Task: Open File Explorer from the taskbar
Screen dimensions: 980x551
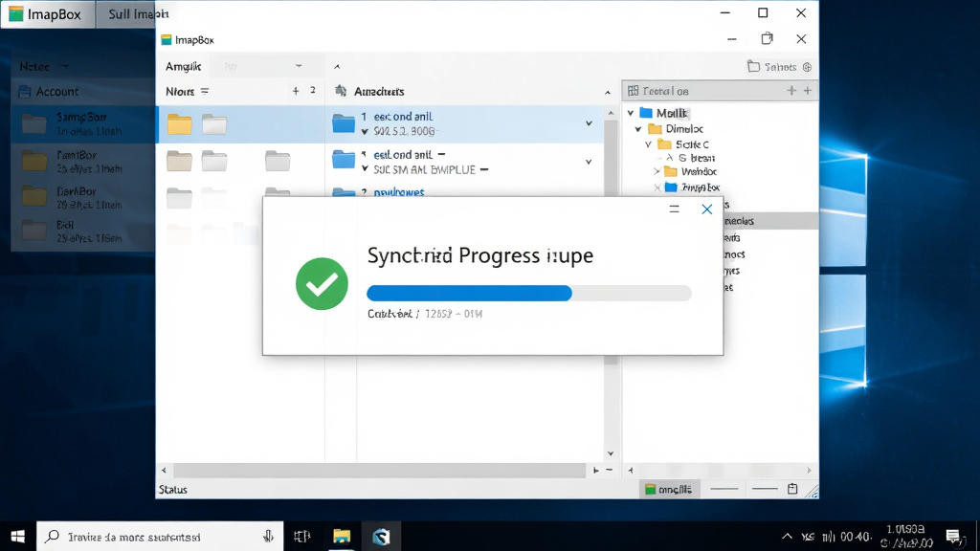Action: [342, 536]
